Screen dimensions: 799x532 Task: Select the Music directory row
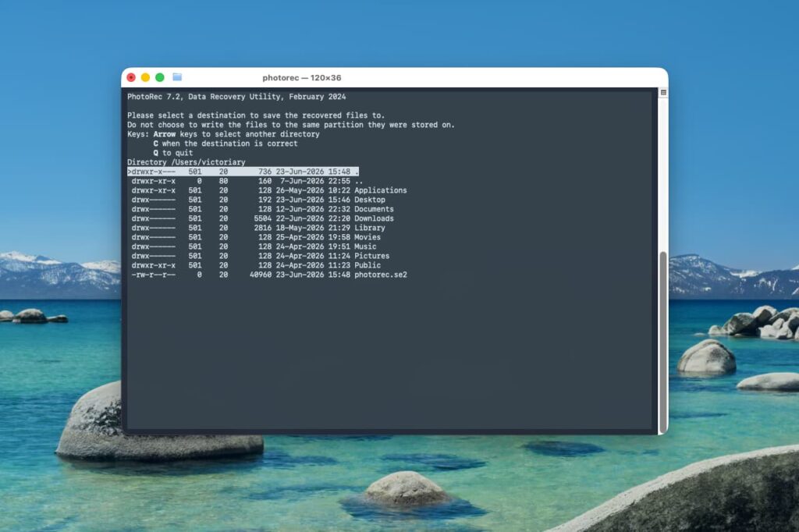click(x=254, y=246)
